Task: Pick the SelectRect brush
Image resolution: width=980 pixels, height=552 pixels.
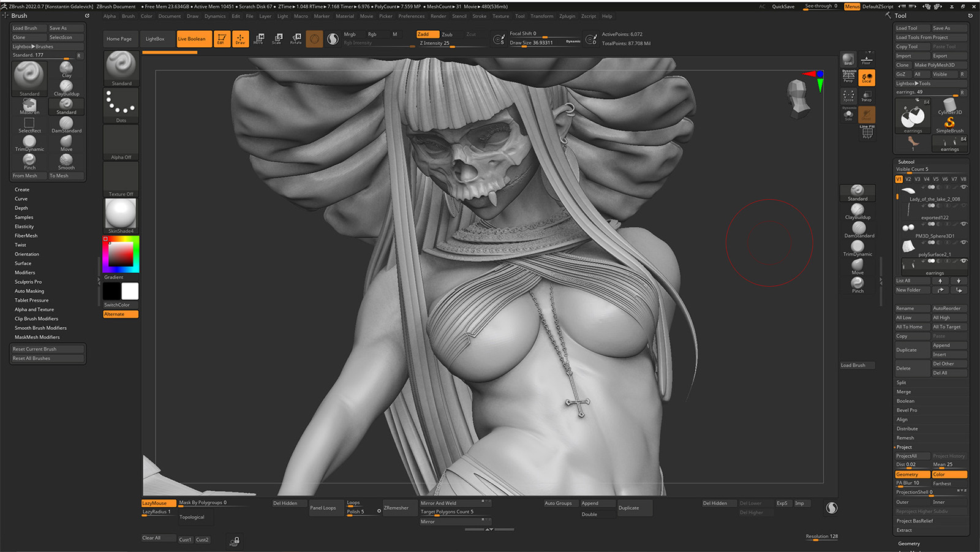Action: click(29, 124)
